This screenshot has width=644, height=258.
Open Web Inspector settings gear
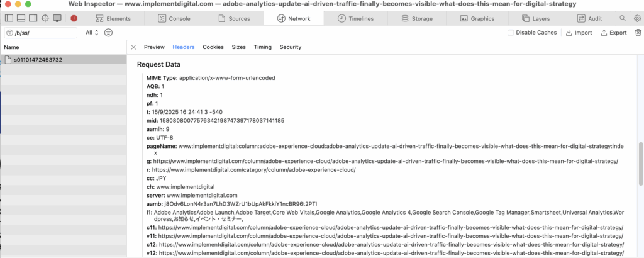point(636,18)
